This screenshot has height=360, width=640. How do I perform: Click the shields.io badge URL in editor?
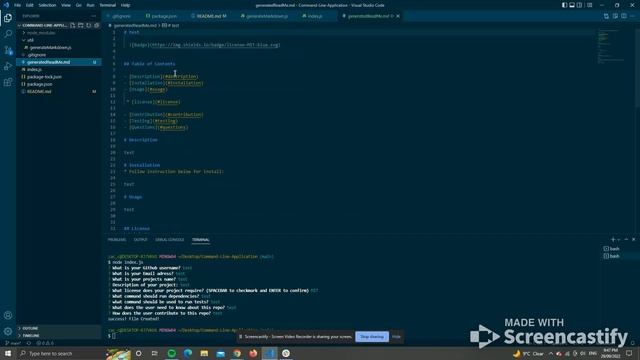215,45
